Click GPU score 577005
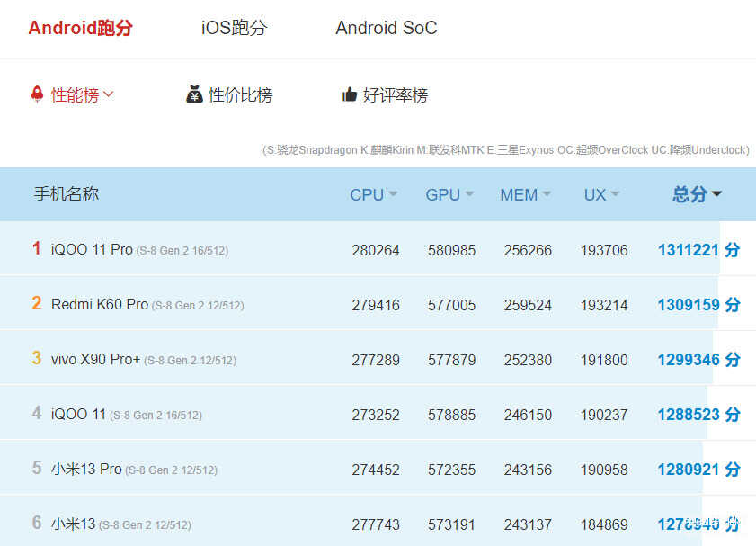Screen dimensions: 756x546 [x=452, y=305]
